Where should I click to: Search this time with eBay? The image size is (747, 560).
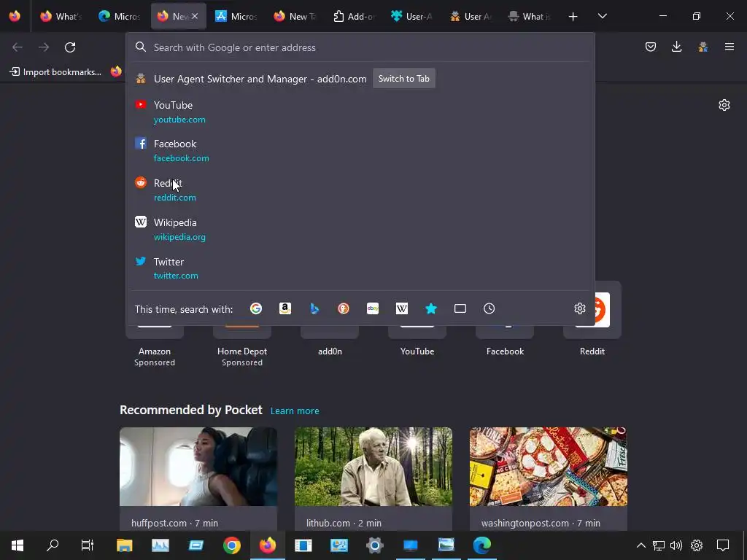click(x=373, y=308)
